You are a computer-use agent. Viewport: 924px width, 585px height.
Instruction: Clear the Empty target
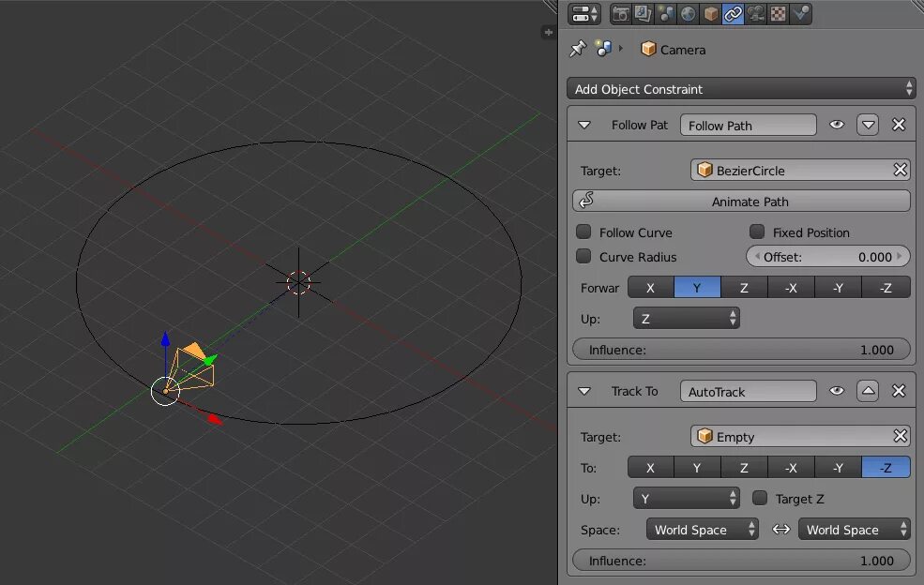900,436
